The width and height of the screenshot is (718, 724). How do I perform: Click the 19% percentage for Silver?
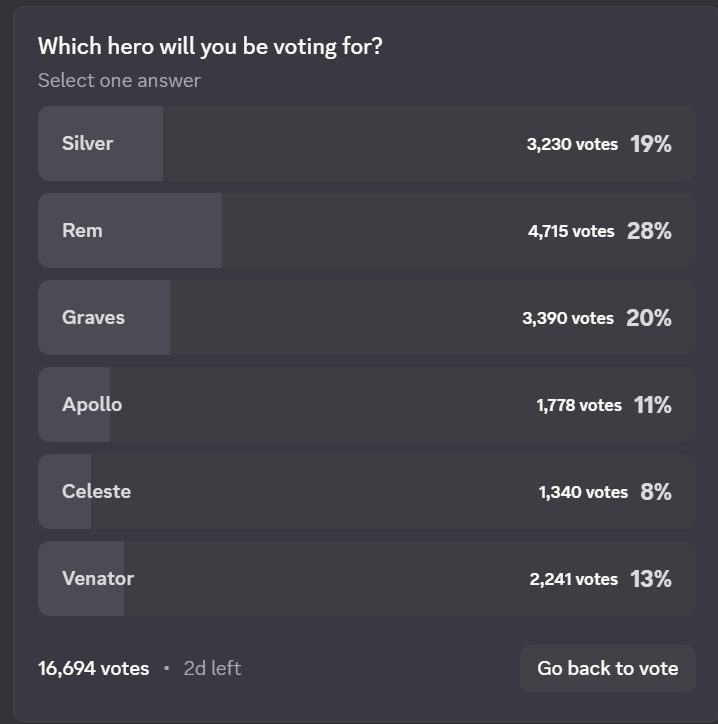tap(650, 144)
